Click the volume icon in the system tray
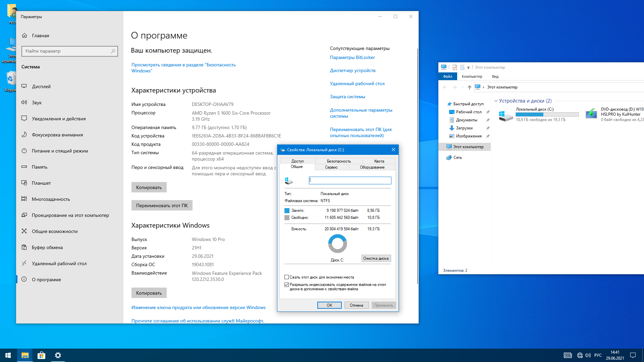Viewport: 644px width, 362px height. (588, 355)
